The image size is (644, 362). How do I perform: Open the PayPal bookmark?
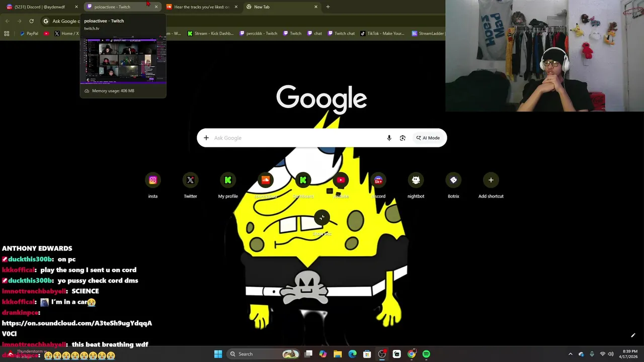click(x=29, y=34)
